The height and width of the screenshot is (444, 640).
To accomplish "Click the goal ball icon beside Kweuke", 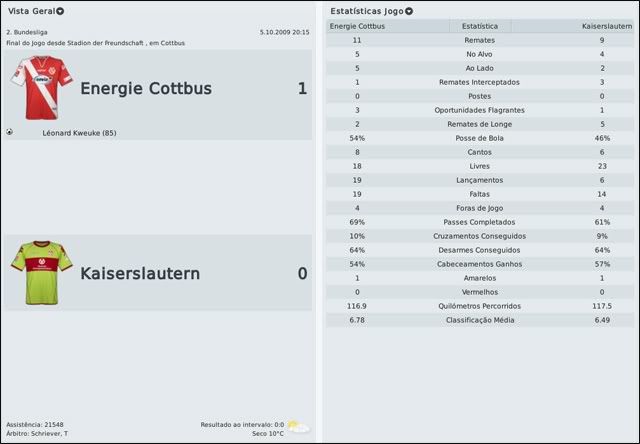I will point(10,132).
